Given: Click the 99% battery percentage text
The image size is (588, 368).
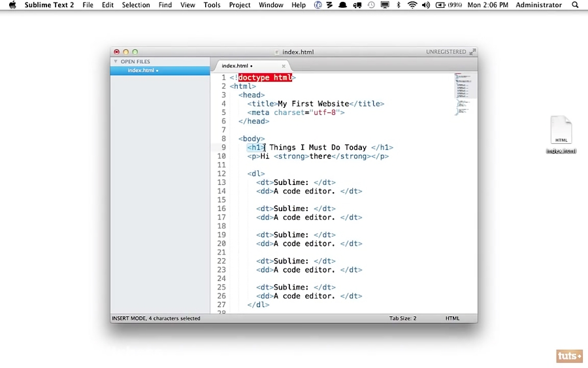Looking at the screenshot, I should [x=455, y=5].
